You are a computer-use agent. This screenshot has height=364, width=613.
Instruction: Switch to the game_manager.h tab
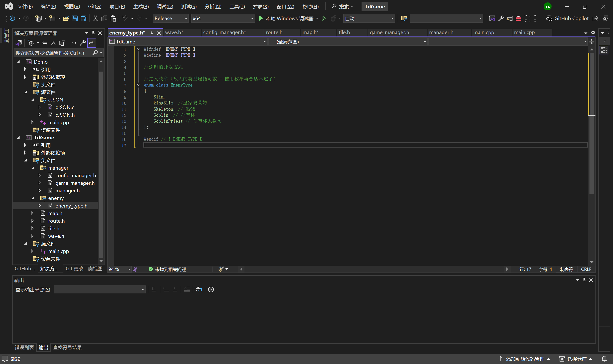click(389, 32)
